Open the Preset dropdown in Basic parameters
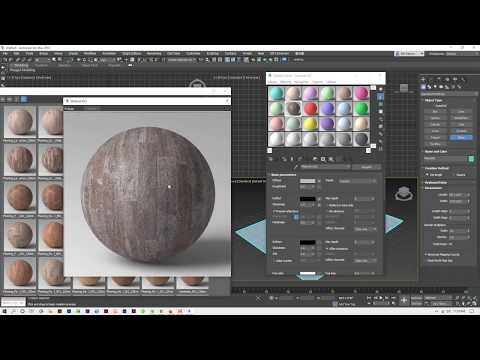The image size is (480, 360). 358,181
